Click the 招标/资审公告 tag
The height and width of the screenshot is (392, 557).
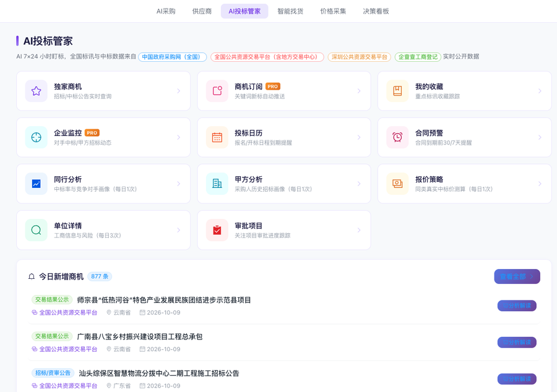pos(53,373)
